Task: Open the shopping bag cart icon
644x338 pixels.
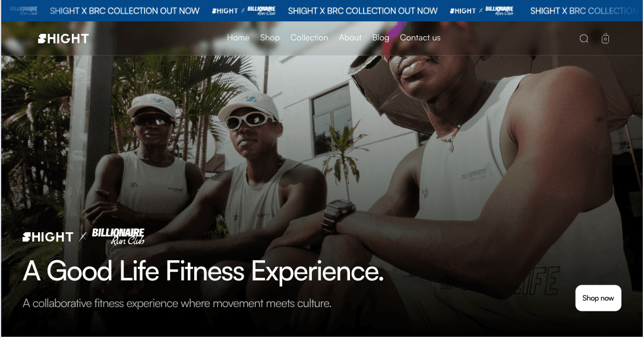Action: point(605,39)
